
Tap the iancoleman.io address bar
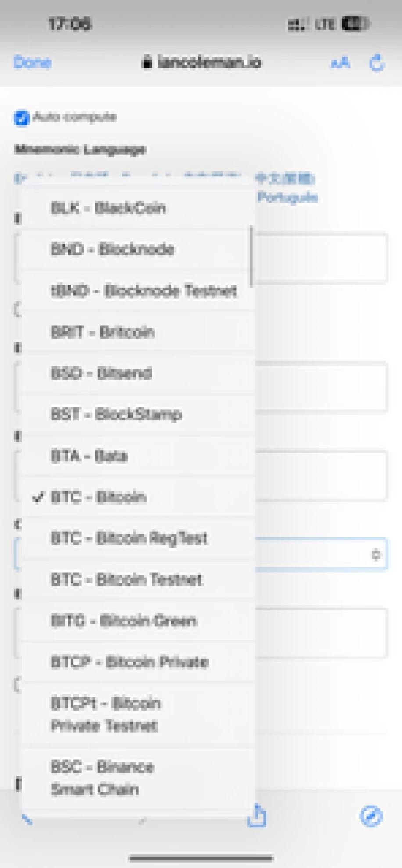(x=202, y=62)
